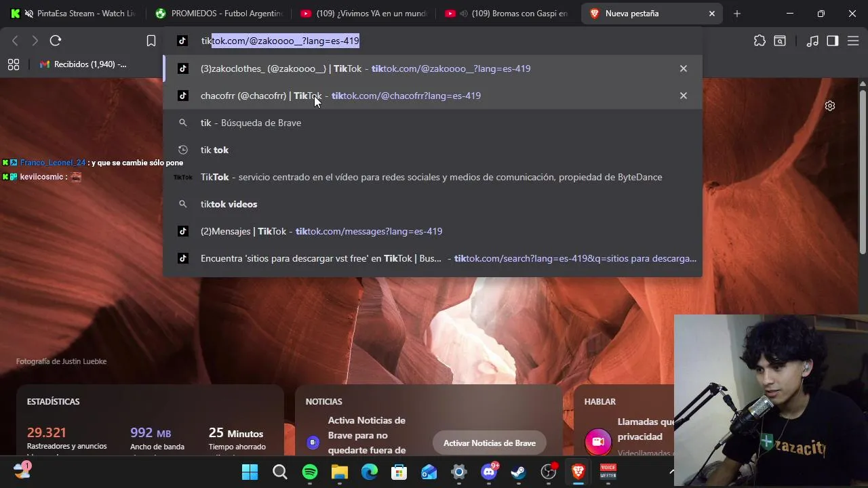Open Voicemeeter from the taskbar

[x=608, y=472]
